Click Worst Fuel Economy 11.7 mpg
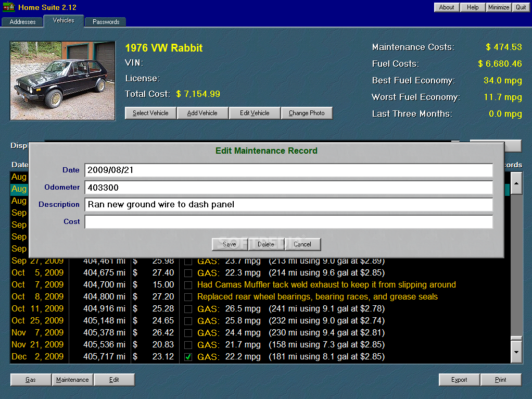This screenshot has height=399, width=532. click(503, 97)
